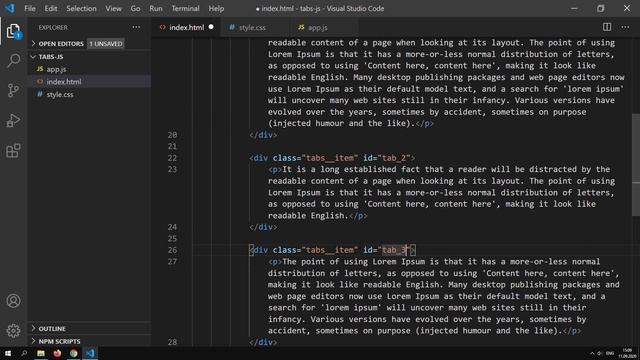This screenshot has height=360, width=640.
Task: Click the taskbar clock
Action: pyautogui.click(x=627, y=353)
